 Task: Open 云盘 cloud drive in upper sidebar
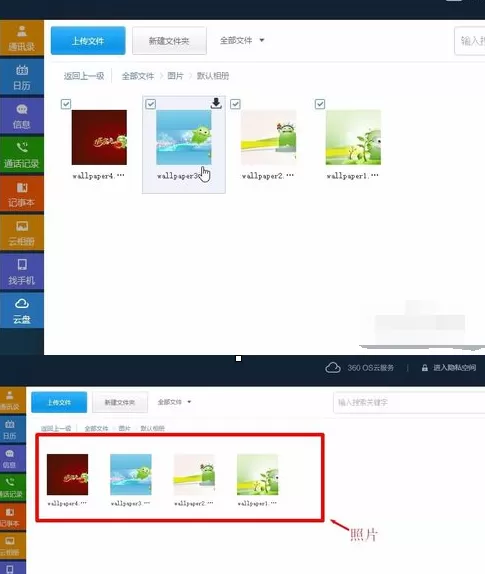22,311
